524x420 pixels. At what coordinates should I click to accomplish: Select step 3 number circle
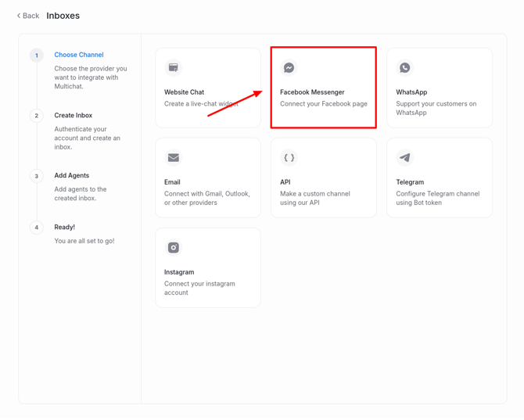click(x=37, y=176)
